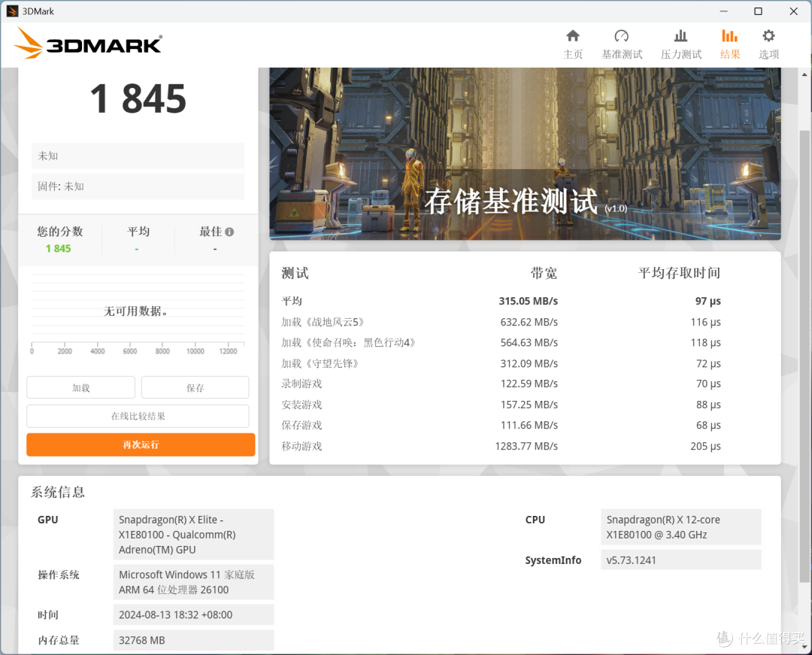
Task: Click the SystemInfo v5.73.1241 value
Action: (681, 559)
